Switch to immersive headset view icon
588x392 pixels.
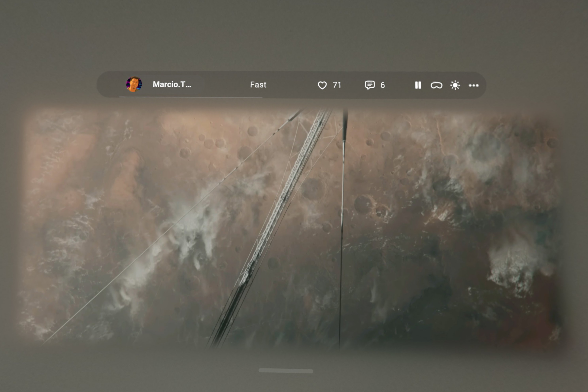pyautogui.click(x=436, y=86)
